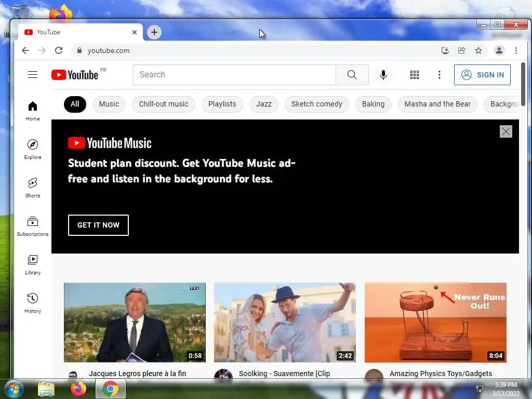Click the YouTube Music logo on banner
Viewport: 532px width, 399px height.
click(x=110, y=143)
